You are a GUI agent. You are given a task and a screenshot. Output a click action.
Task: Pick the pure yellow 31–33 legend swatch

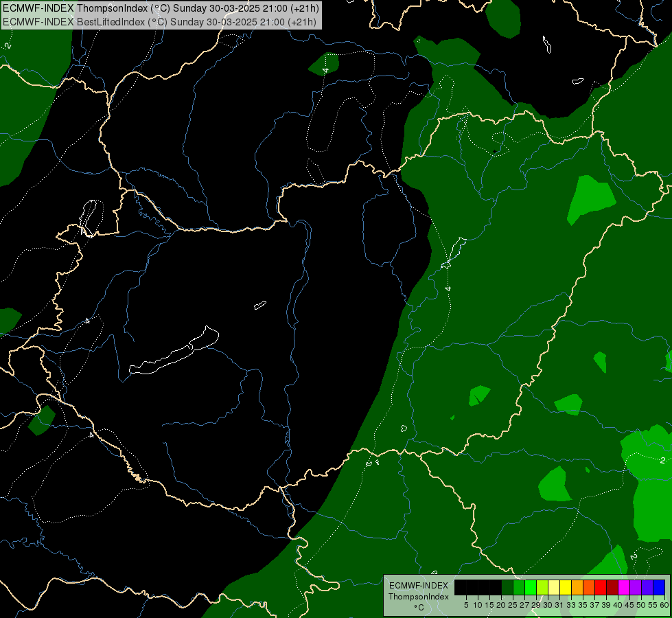point(566,587)
